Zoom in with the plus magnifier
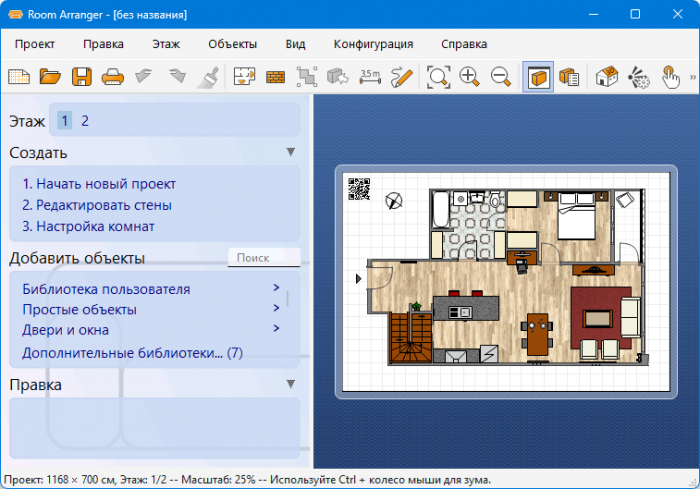Screen dimensions: 700x489 (x=470, y=76)
